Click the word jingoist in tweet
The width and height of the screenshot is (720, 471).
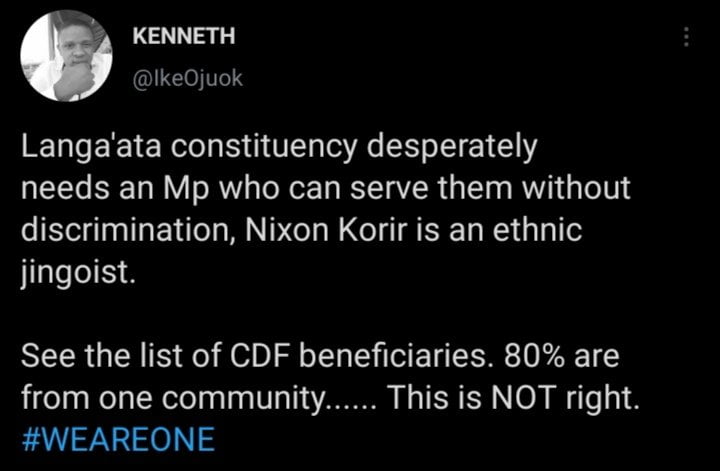(78, 273)
